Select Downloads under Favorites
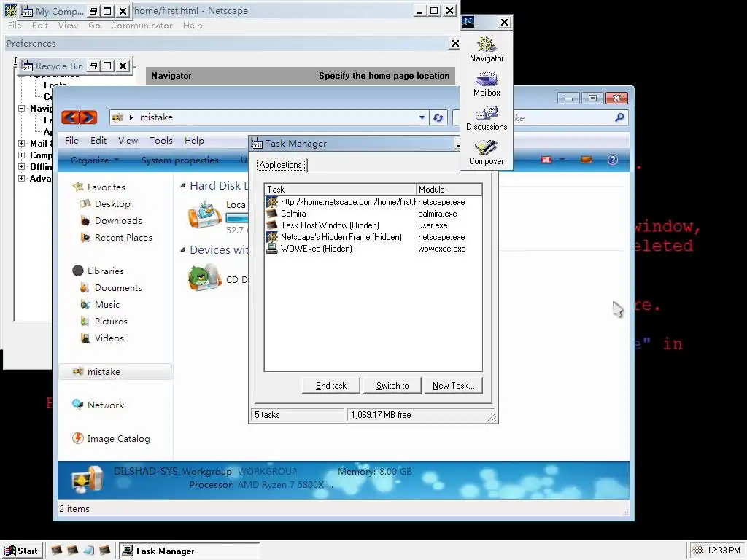The height and width of the screenshot is (560, 747). click(x=118, y=220)
